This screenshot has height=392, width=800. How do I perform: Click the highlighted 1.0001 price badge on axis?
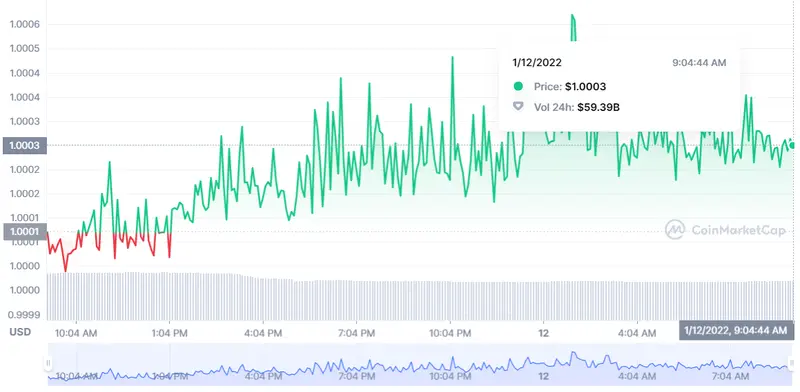click(24, 232)
